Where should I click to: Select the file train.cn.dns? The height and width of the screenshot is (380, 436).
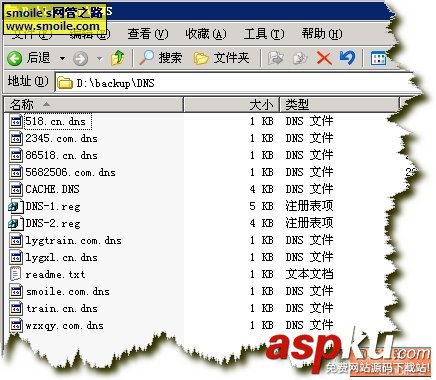tap(61, 308)
